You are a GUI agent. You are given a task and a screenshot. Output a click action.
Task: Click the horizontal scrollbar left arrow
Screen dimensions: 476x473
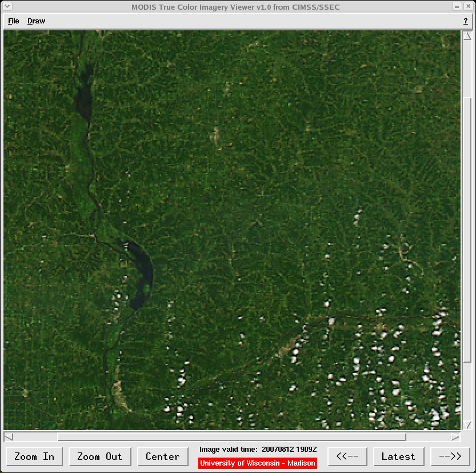[x=9, y=437]
